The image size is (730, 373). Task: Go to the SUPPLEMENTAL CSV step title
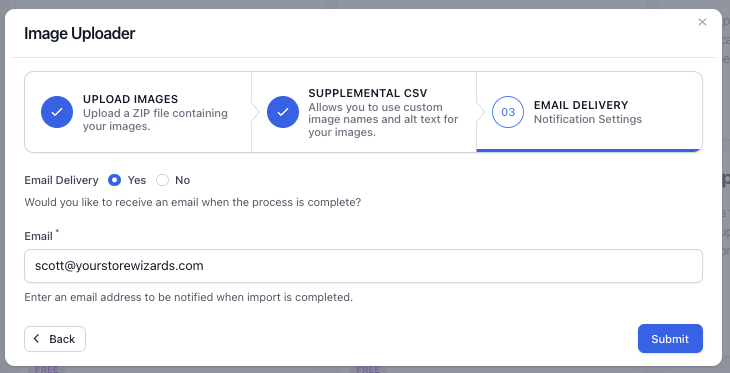[x=368, y=93]
